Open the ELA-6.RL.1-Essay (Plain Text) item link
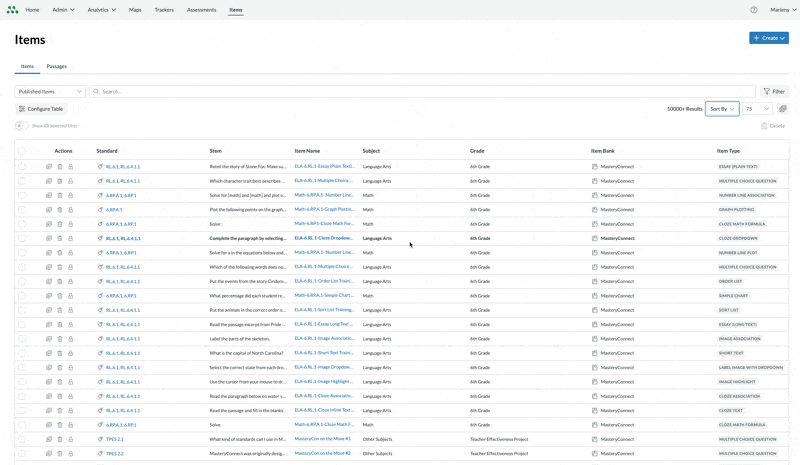The height and width of the screenshot is (465, 800). [323, 167]
